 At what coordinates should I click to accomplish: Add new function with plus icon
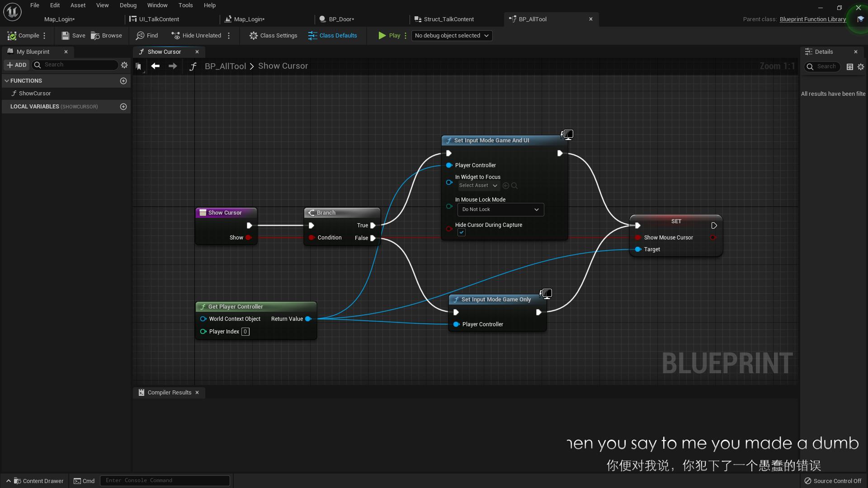tap(123, 81)
